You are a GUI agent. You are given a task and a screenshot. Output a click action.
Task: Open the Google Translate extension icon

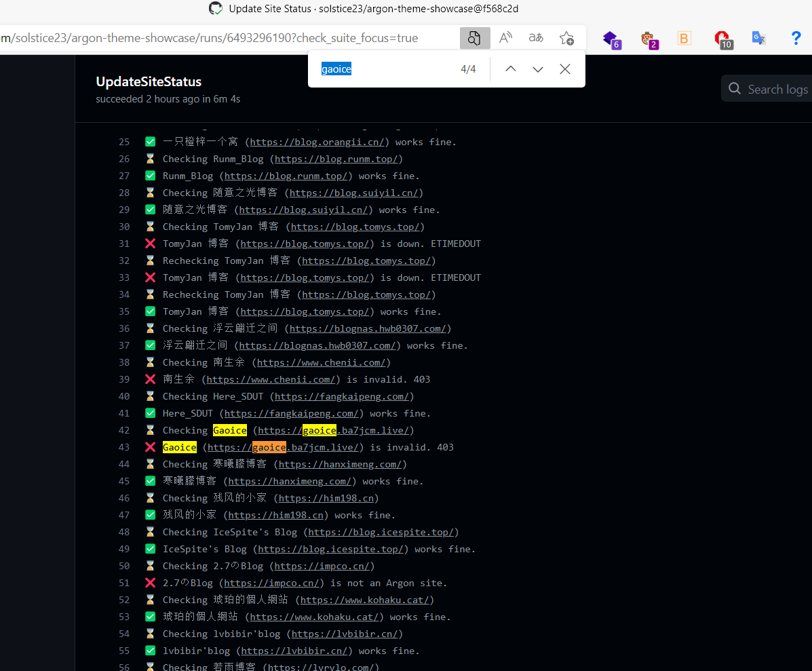758,39
